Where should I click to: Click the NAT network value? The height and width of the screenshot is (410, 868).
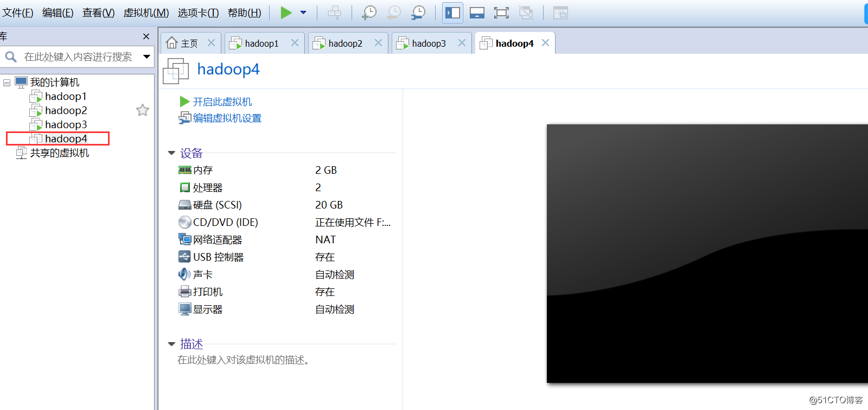(x=325, y=239)
